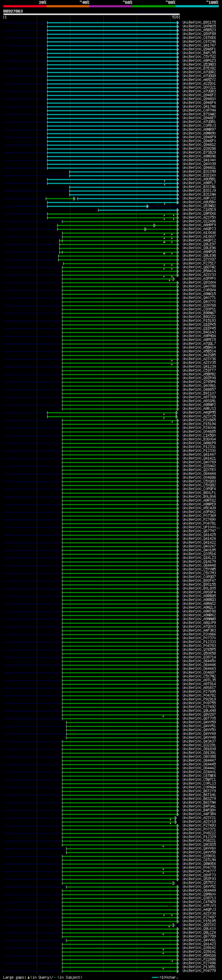
Task: Select the UniRef100_Q40788 label
Action: pyautogui.click(x=199, y=286)
